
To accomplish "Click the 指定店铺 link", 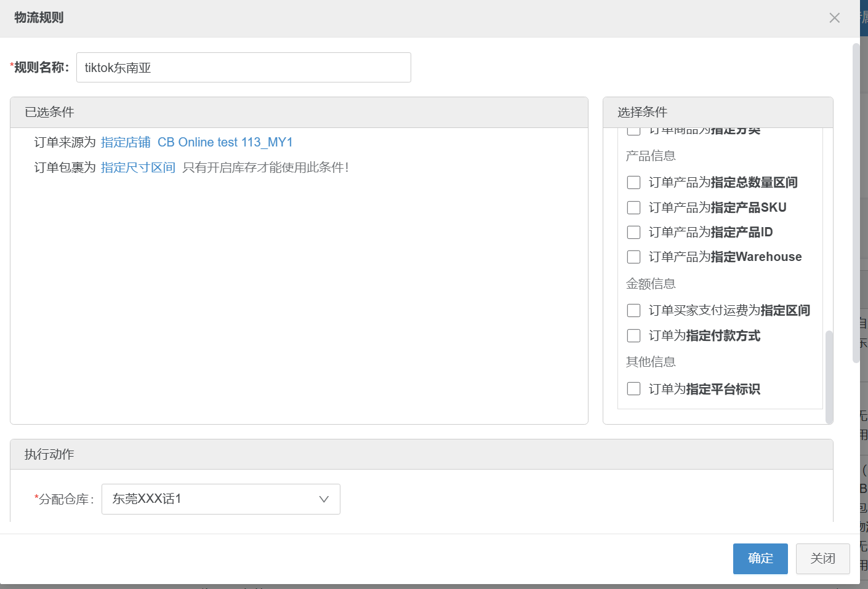I will 126,142.
